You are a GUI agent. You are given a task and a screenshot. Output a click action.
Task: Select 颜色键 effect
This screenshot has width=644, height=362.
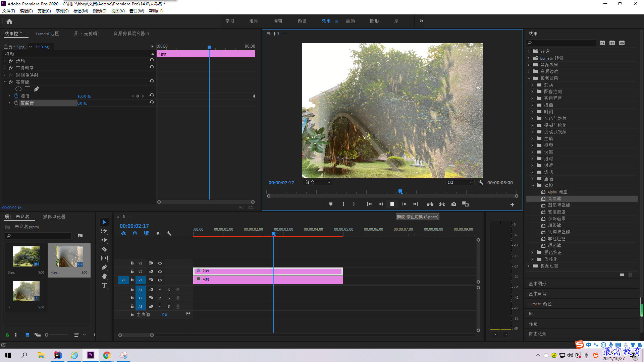click(554, 245)
